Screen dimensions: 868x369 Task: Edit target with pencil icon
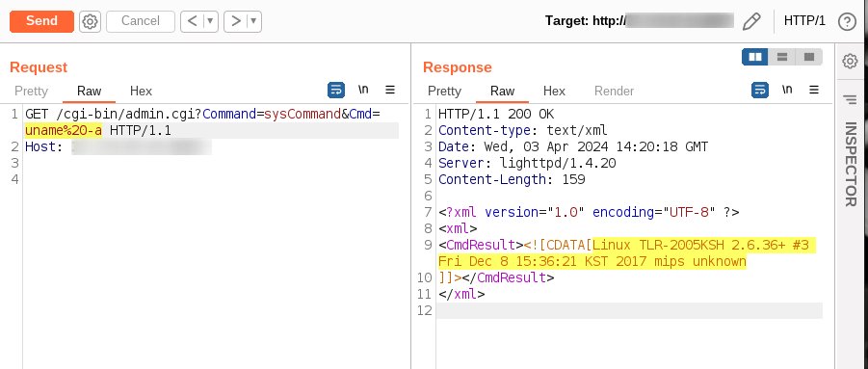(x=751, y=21)
